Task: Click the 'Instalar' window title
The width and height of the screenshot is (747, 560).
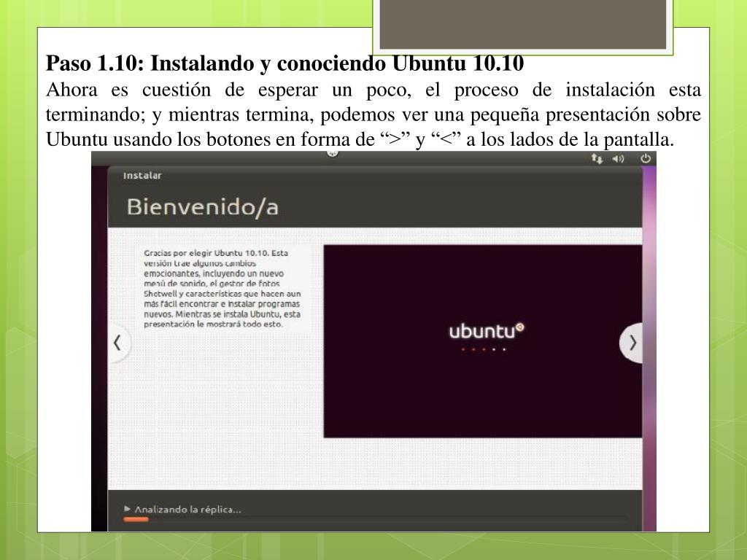Action: [x=142, y=176]
